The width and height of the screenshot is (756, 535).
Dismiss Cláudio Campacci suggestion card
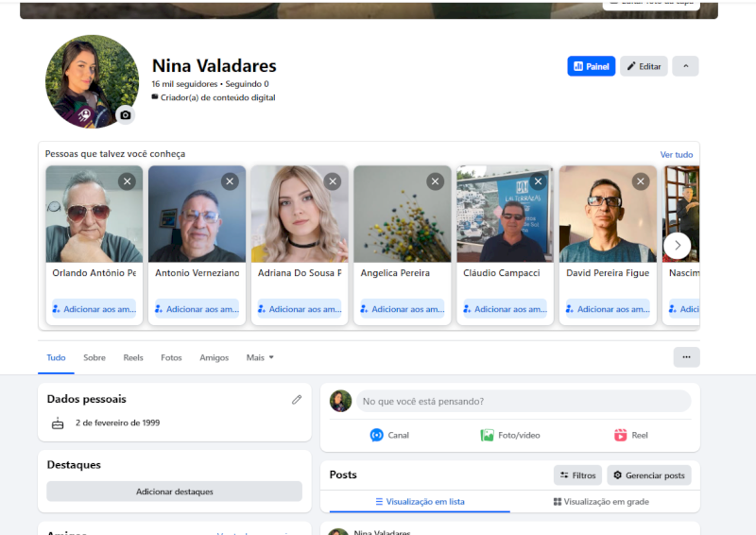(x=538, y=181)
